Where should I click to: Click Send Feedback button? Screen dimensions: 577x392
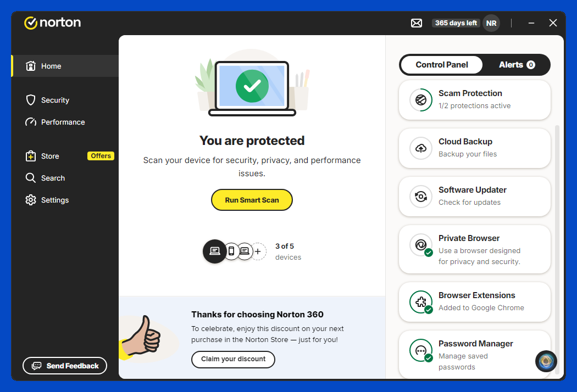[65, 366]
